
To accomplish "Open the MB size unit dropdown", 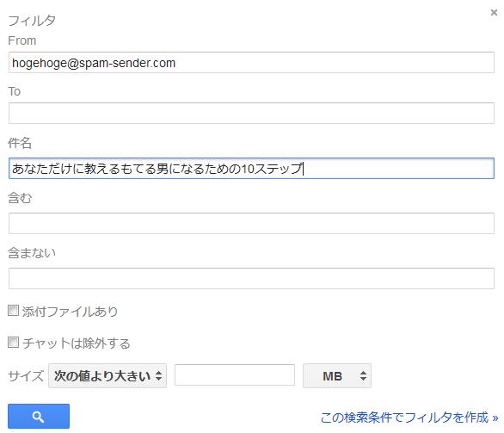I will 337,375.
